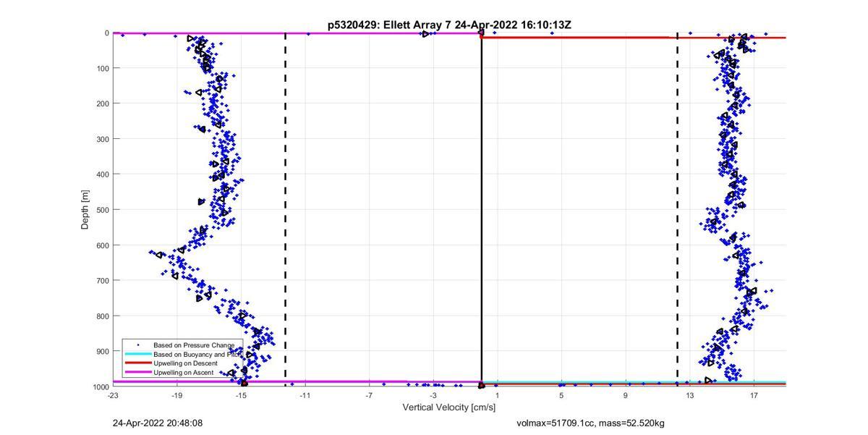Click the cyan line swatch in legend
The width and height of the screenshot is (868, 435).
tap(137, 355)
